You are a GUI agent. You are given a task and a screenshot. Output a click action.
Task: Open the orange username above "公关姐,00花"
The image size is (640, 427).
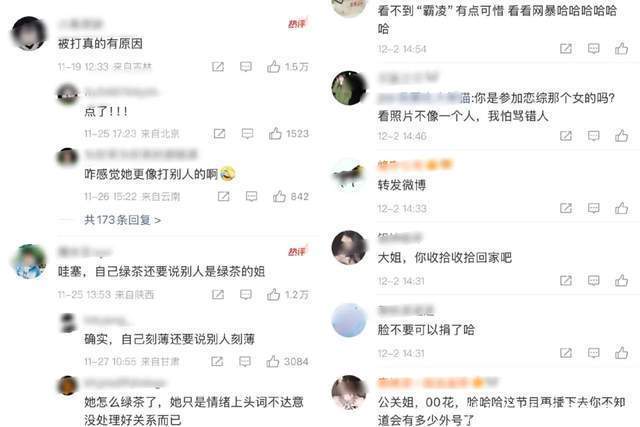click(x=438, y=383)
